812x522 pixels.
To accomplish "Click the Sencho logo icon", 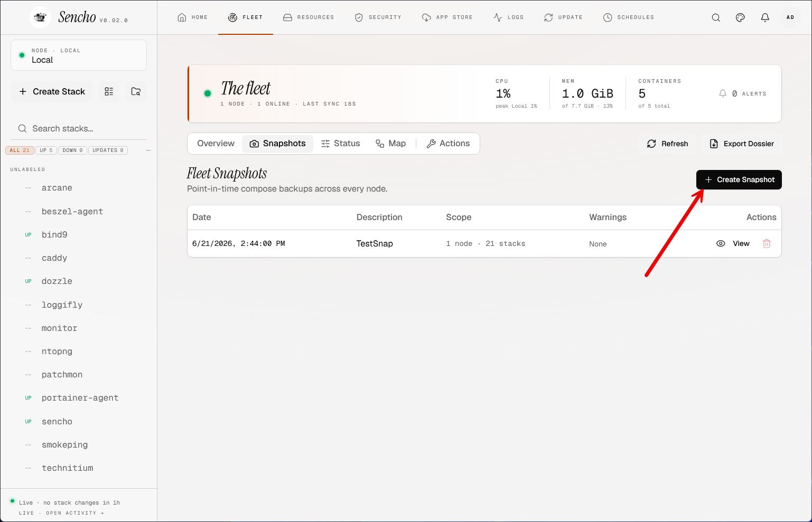I will [x=40, y=17].
